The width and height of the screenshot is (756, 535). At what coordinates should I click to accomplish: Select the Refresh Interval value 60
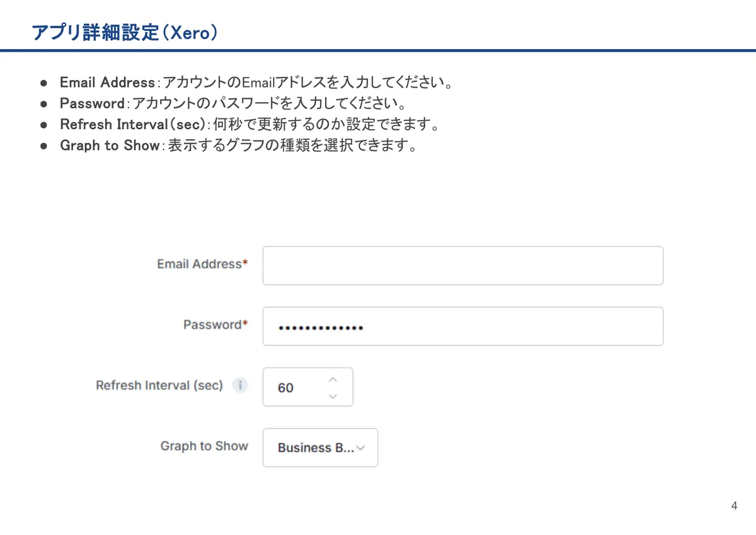[285, 388]
